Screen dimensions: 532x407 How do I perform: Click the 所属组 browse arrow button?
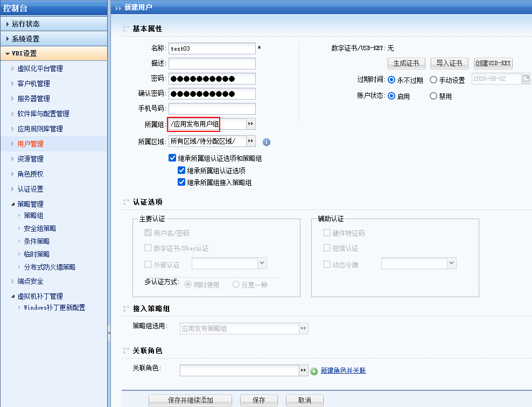click(x=250, y=124)
